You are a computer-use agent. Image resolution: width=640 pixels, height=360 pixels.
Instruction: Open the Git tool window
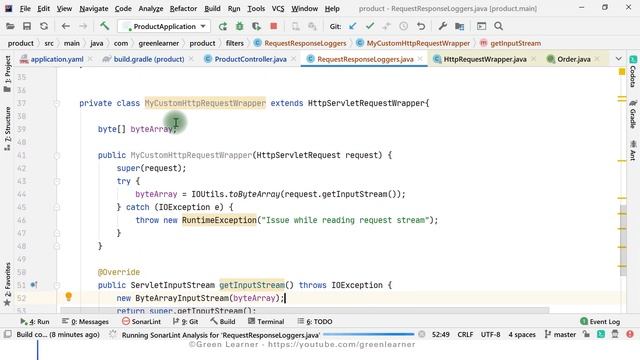(x=185, y=322)
